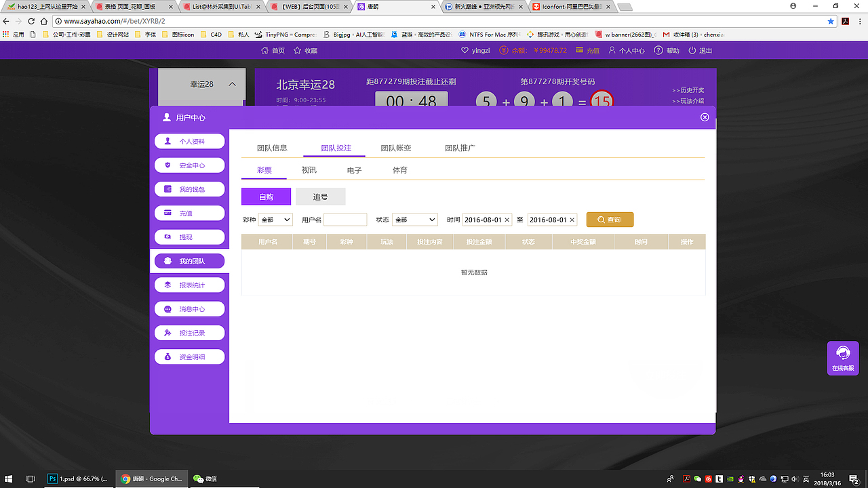Switch to 追号 mode
This screenshot has width=868, height=488.
[x=320, y=196]
